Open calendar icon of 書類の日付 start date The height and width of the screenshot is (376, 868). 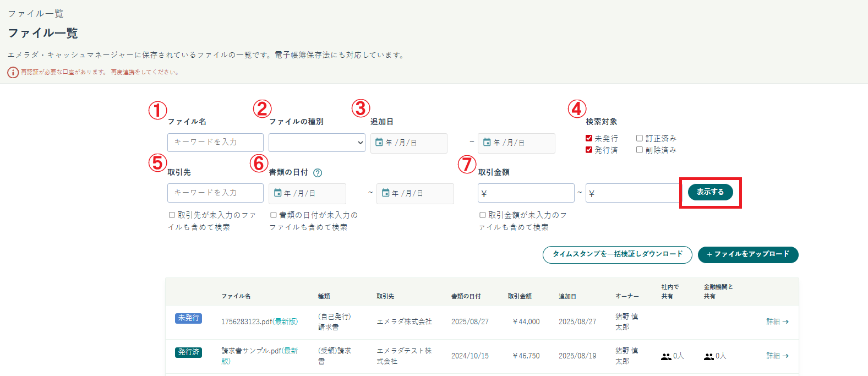pos(277,193)
